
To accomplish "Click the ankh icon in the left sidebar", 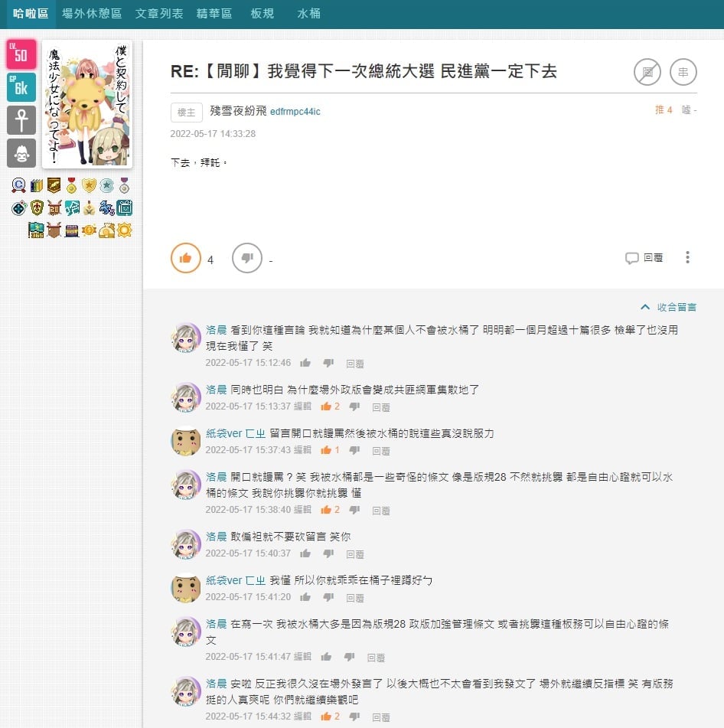I will [21, 120].
